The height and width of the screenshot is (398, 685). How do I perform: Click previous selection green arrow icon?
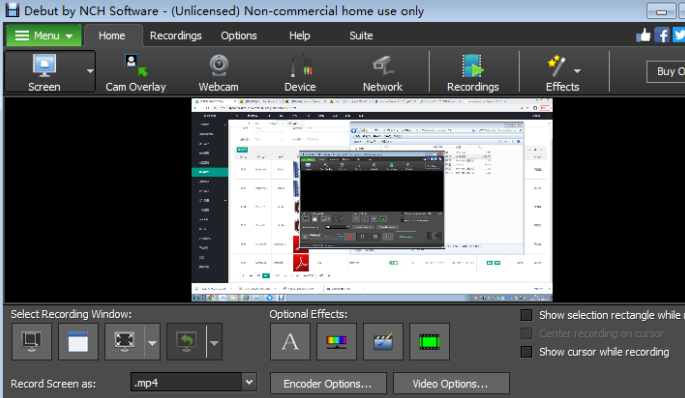point(187,342)
